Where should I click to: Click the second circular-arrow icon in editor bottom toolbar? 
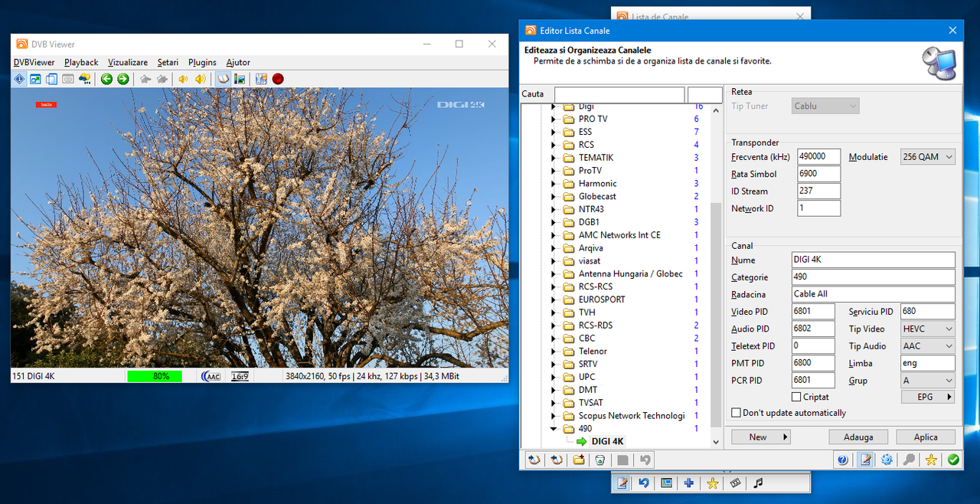click(557, 460)
